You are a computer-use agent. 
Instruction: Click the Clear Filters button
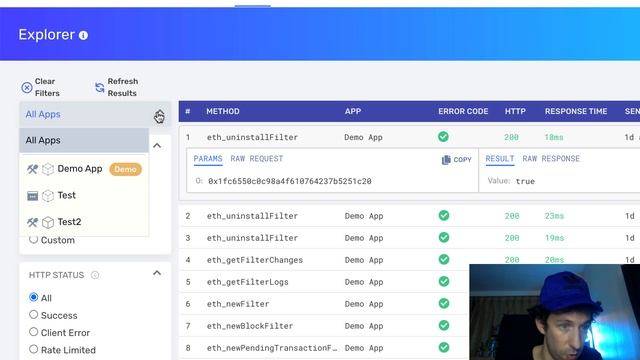[x=41, y=87]
